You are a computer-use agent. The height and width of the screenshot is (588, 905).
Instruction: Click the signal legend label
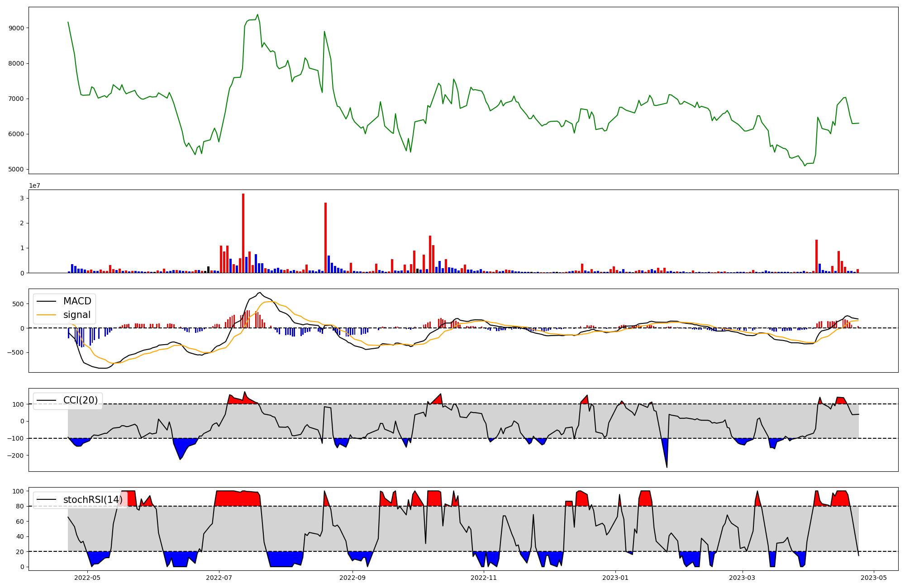point(76,315)
